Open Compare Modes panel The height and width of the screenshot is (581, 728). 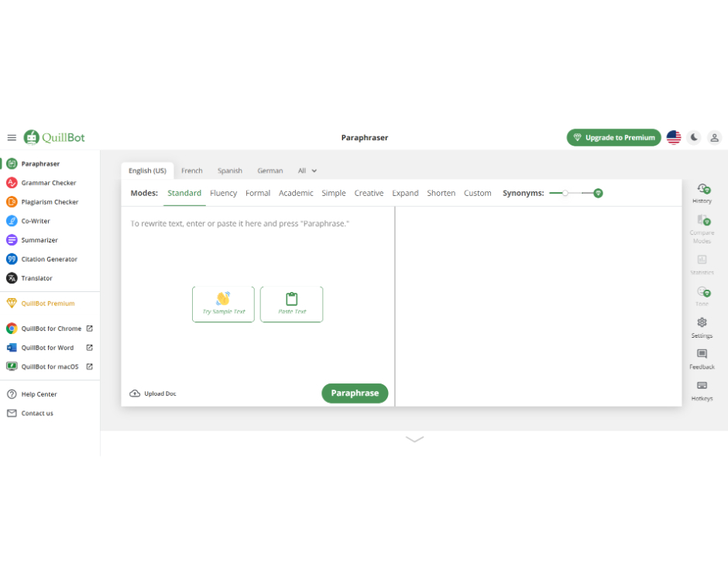(702, 229)
